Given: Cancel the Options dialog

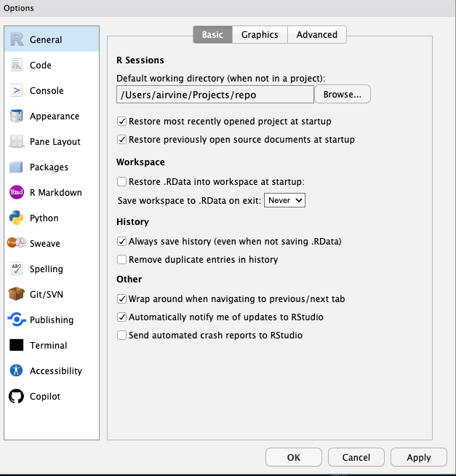Looking at the screenshot, I should [356, 457].
